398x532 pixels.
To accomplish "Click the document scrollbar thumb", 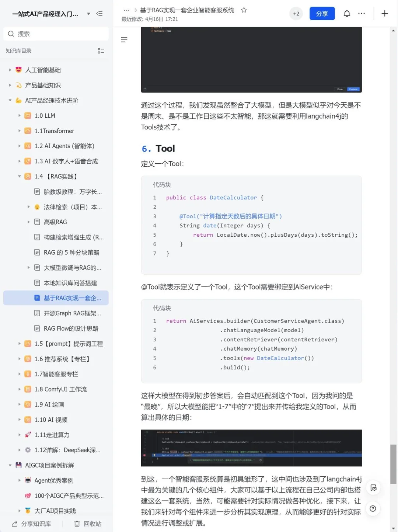I will [393, 464].
